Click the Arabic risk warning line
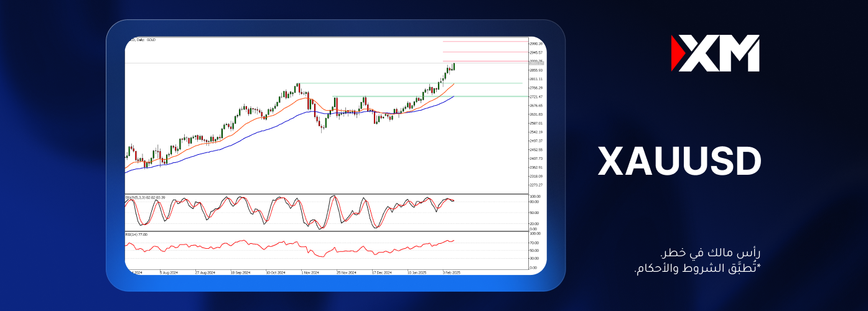 point(711,254)
